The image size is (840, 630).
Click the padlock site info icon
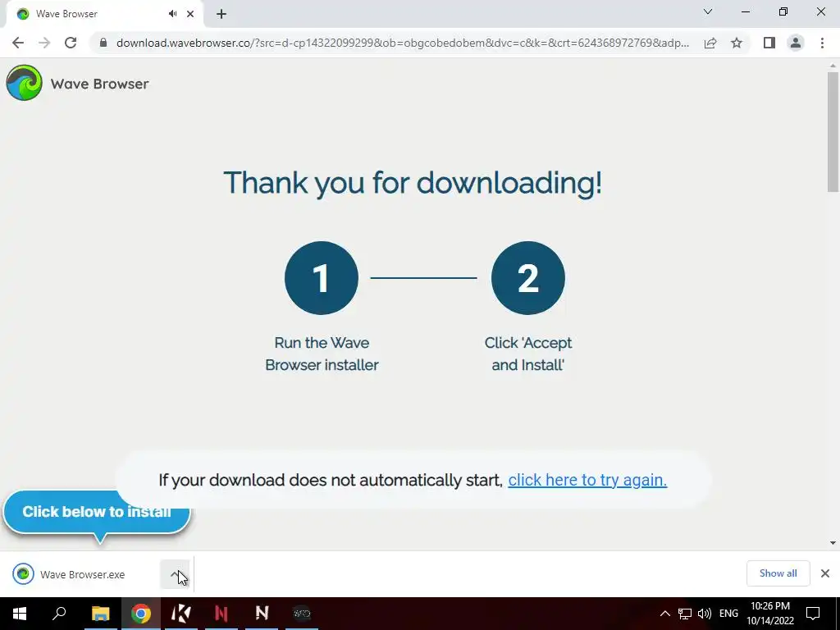103,43
